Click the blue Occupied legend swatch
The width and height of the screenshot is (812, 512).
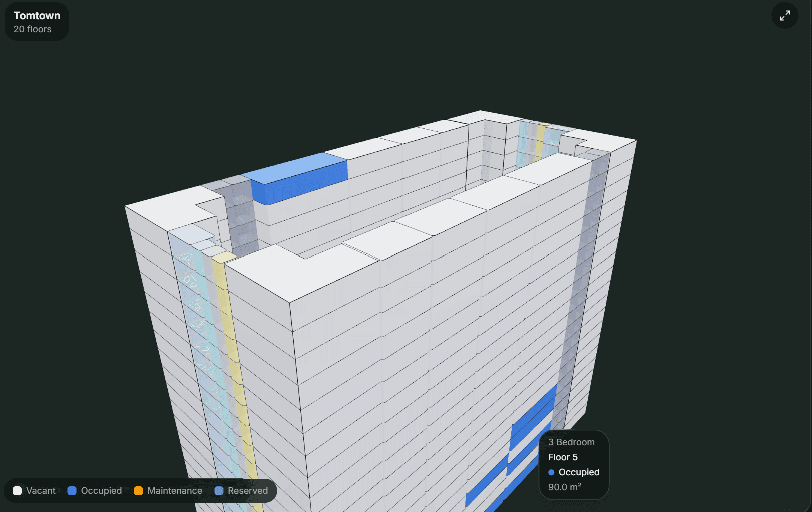coord(72,491)
